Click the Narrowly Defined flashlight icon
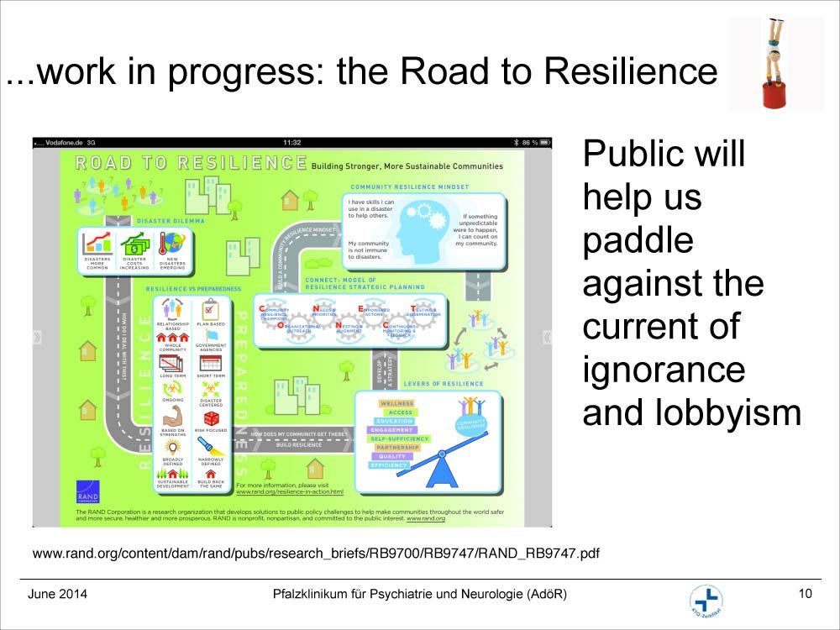Viewport: 840px width, 630px height. point(211,447)
